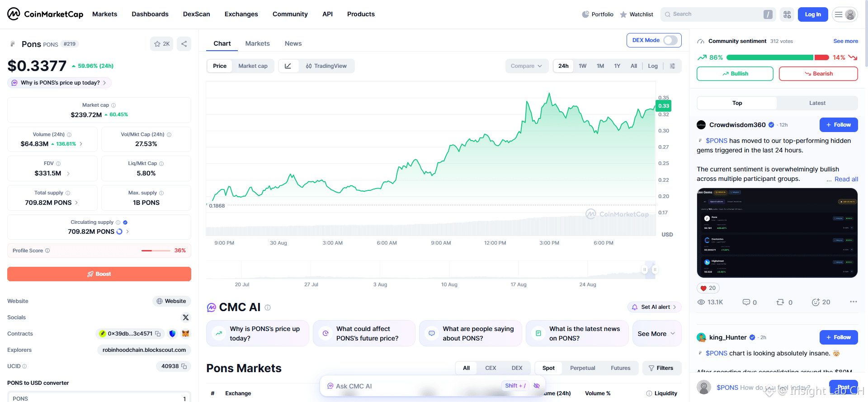The height and width of the screenshot is (402, 868).
Task: Select the 1Y time range
Action: [617, 66]
